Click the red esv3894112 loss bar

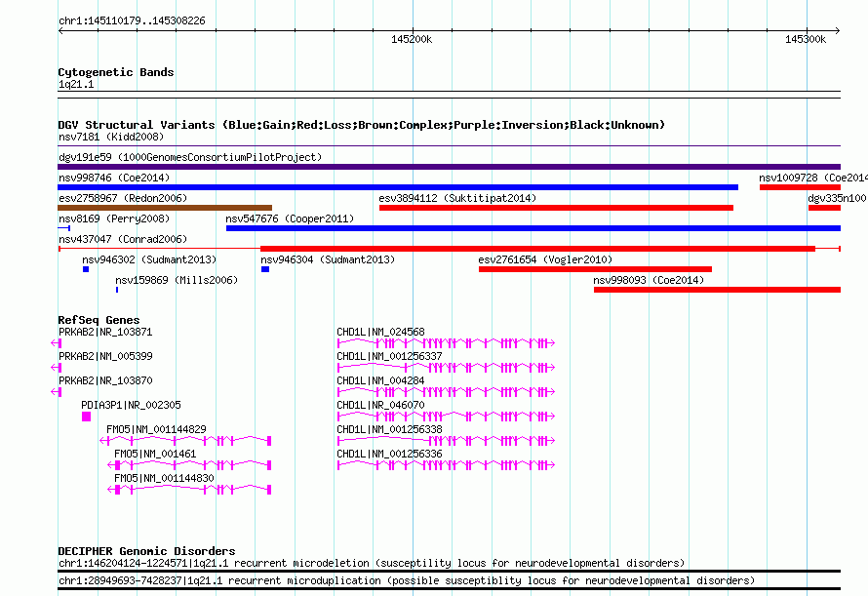pyautogui.click(x=556, y=208)
